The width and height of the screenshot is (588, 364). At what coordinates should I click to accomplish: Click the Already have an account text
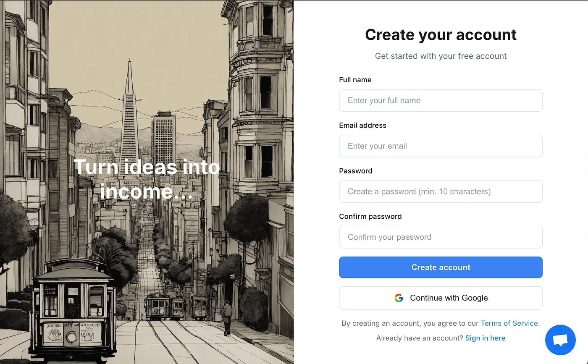click(419, 338)
